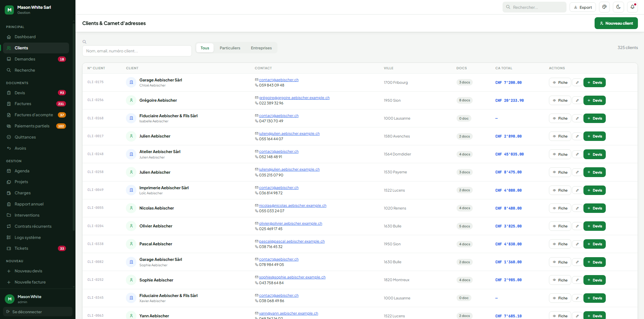644x319 pixels.
Task: Open Dashboard in the sidebar
Action: (x=36, y=37)
